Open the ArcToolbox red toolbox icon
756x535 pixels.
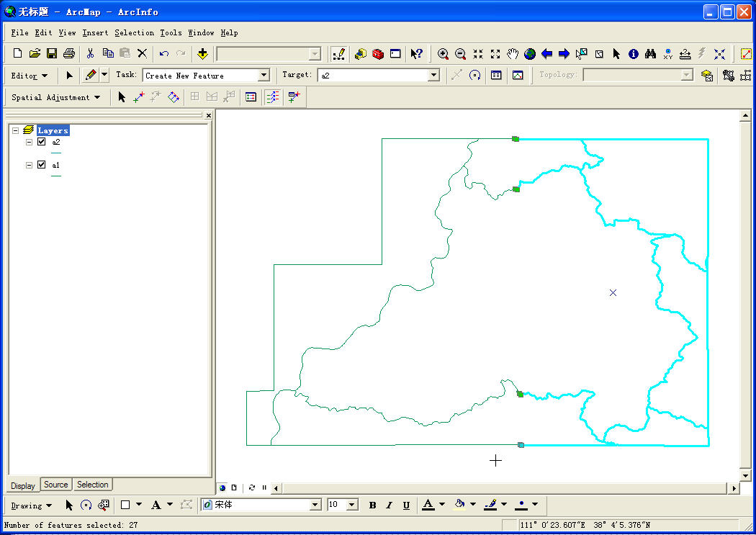pyautogui.click(x=378, y=54)
